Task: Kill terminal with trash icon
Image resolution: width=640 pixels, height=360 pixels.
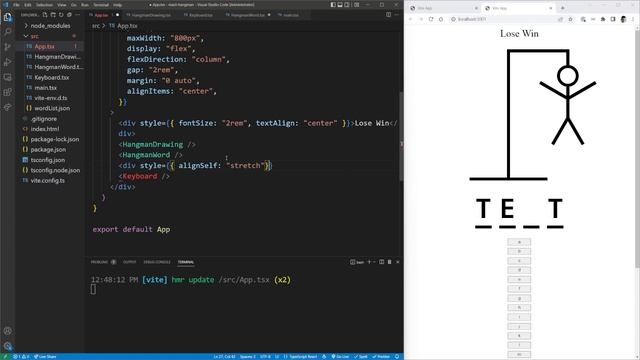Action: (x=389, y=262)
